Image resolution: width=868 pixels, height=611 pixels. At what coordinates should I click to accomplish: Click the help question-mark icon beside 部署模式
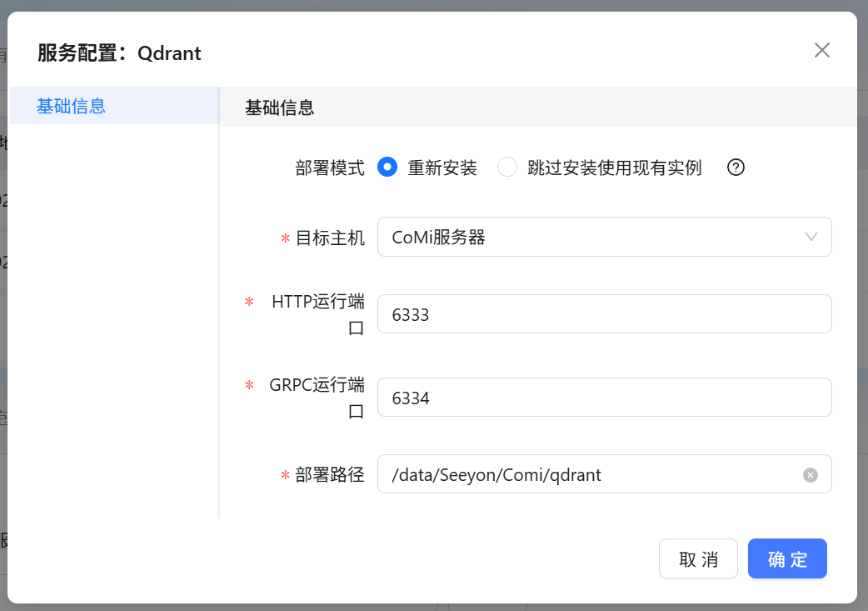pyautogui.click(x=736, y=168)
